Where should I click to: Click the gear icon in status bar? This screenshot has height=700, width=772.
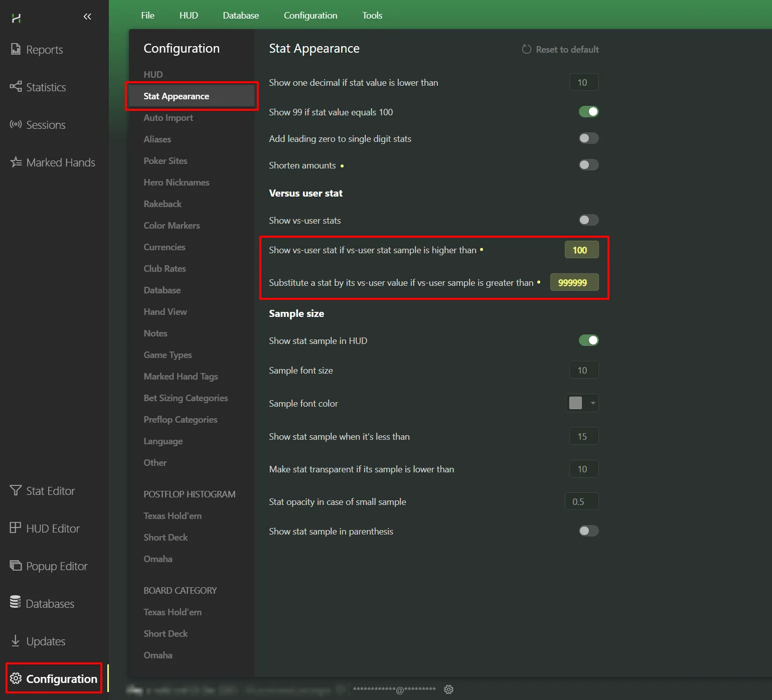[x=448, y=689]
